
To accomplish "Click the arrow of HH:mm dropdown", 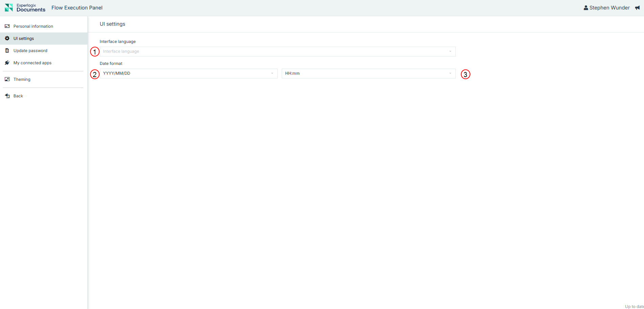I will 450,73.
